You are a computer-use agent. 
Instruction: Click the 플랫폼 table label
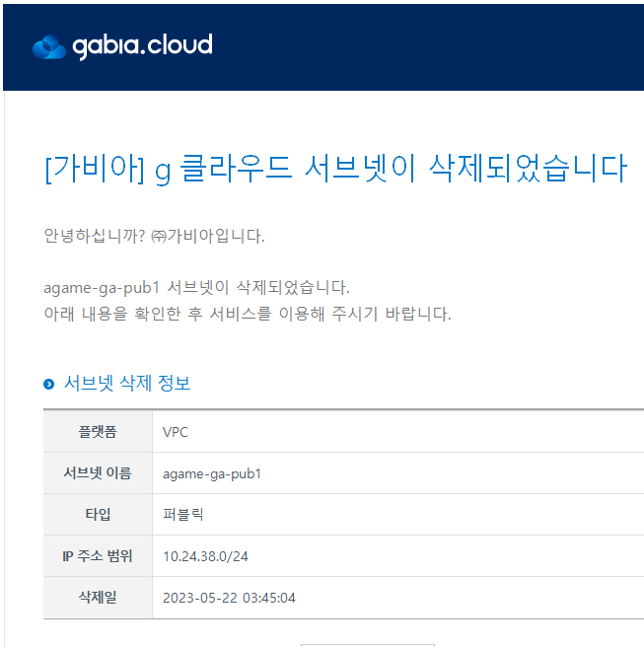click(x=98, y=432)
